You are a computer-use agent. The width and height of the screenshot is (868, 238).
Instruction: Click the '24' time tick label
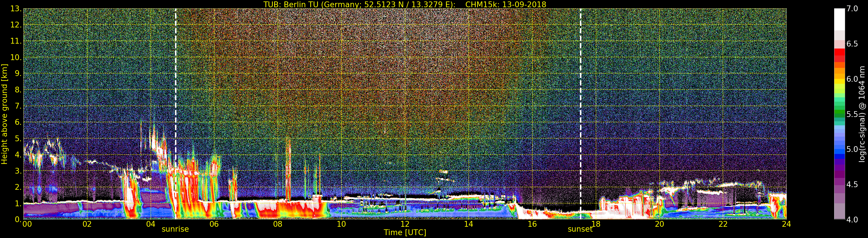coord(786,224)
